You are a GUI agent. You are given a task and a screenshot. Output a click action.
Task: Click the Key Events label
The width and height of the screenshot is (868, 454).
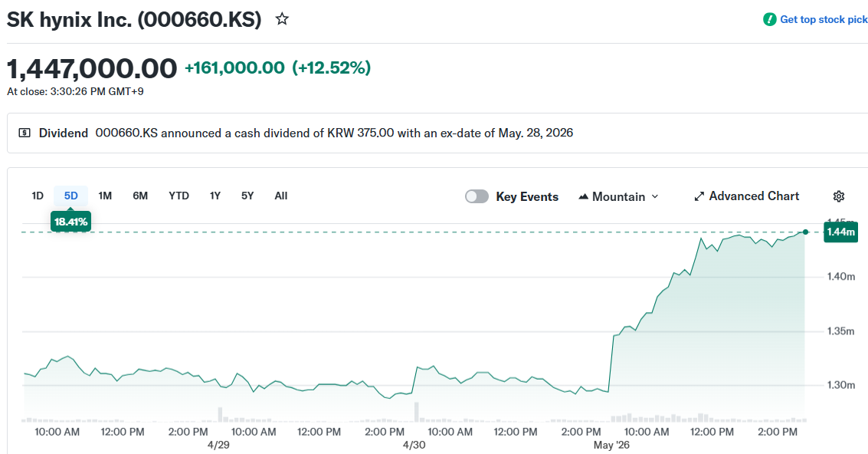pyautogui.click(x=527, y=197)
